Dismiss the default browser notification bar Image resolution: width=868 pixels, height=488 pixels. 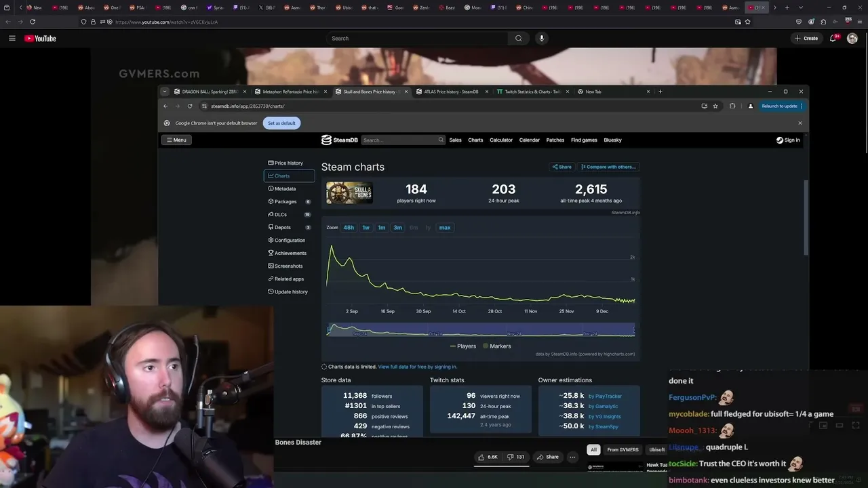[800, 123]
